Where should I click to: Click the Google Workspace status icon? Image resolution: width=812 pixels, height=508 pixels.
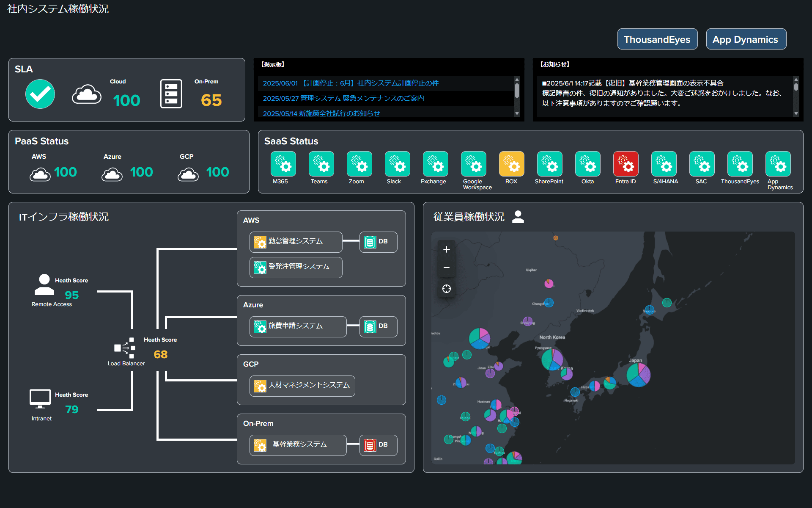(473, 164)
